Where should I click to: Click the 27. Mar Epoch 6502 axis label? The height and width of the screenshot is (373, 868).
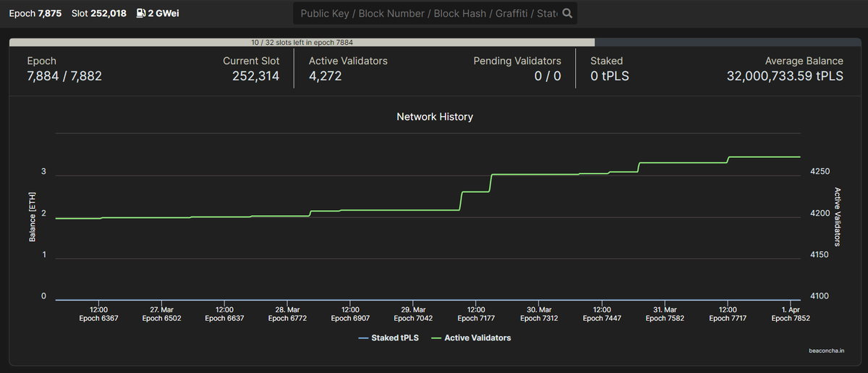[162, 314]
